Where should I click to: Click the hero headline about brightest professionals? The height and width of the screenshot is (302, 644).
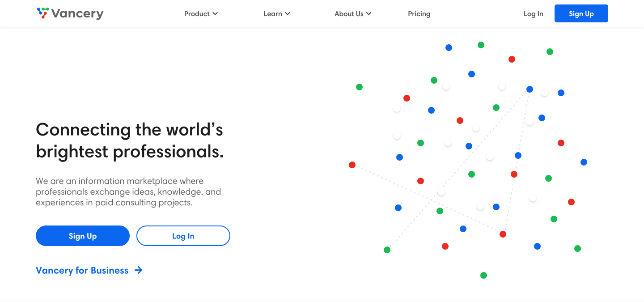[130, 140]
